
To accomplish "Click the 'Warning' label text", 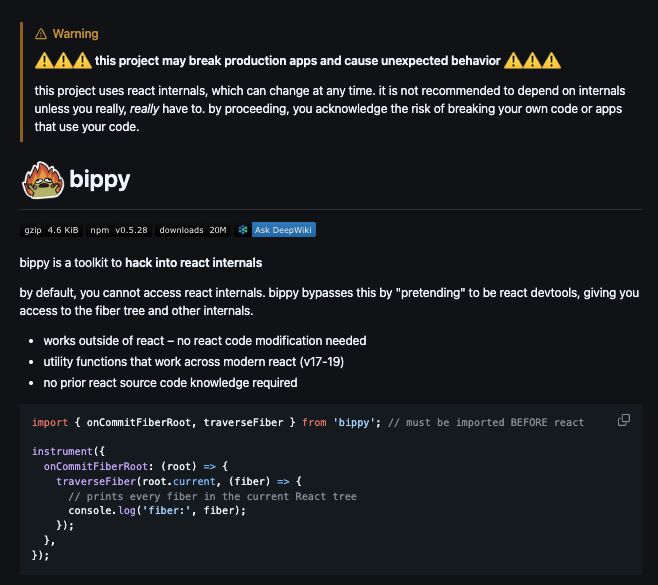I will point(75,34).
